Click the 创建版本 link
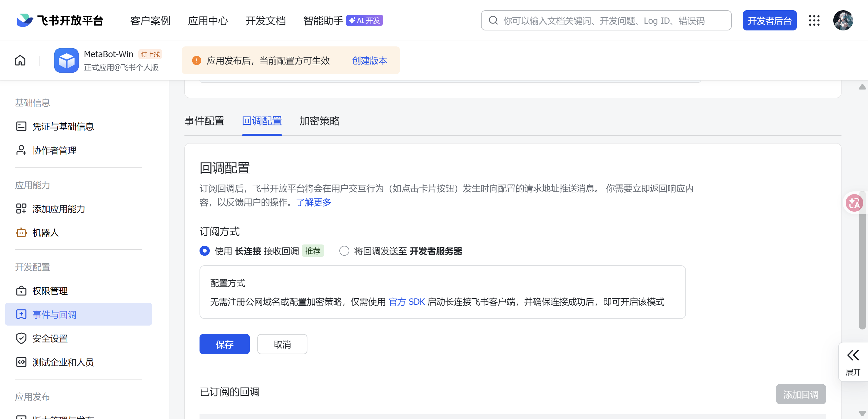This screenshot has width=868, height=419. coord(369,61)
